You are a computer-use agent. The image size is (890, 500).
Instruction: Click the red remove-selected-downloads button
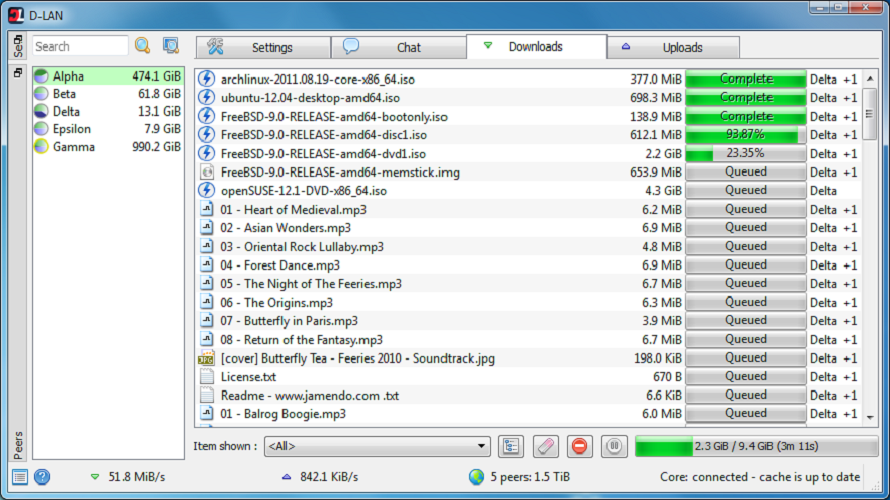(580, 446)
